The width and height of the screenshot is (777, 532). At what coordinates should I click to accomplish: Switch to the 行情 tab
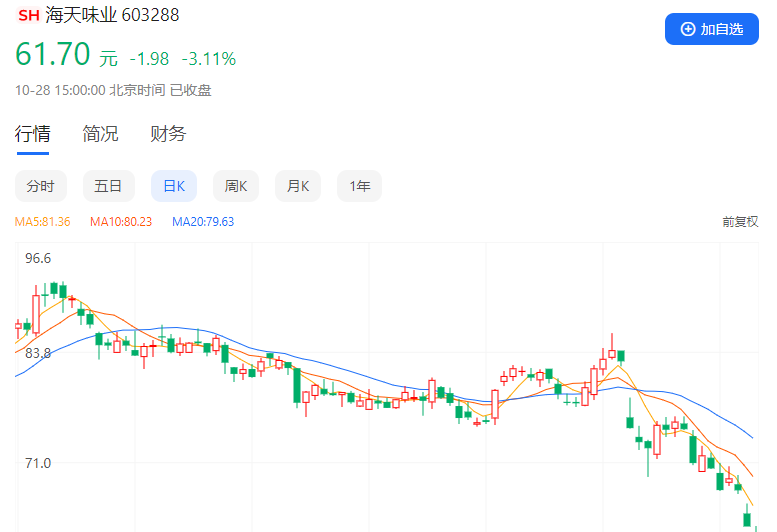[x=33, y=134]
